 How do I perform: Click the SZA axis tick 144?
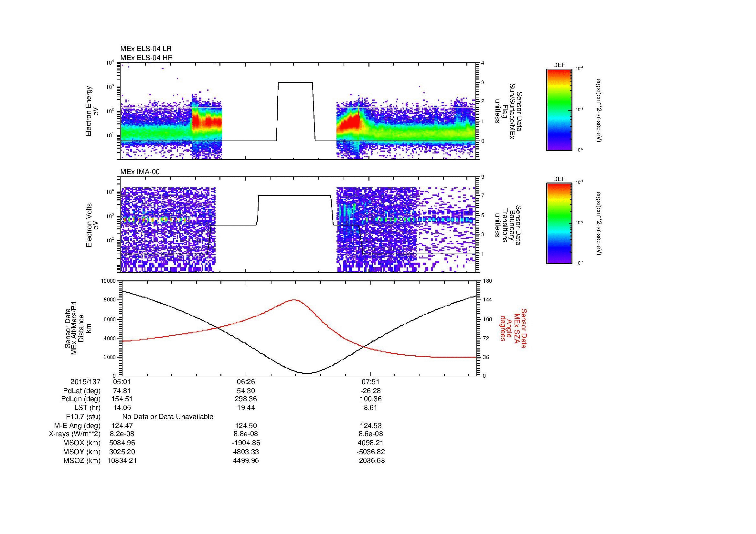point(487,300)
